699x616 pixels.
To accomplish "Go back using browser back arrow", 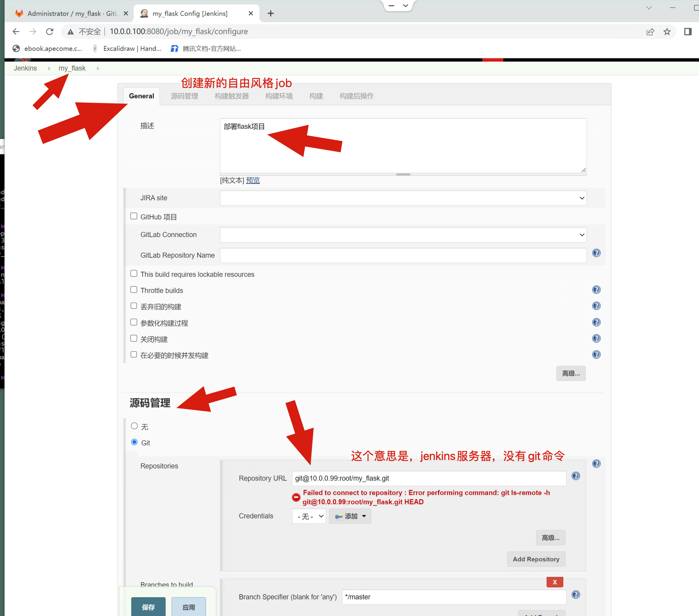I will [16, 32].
